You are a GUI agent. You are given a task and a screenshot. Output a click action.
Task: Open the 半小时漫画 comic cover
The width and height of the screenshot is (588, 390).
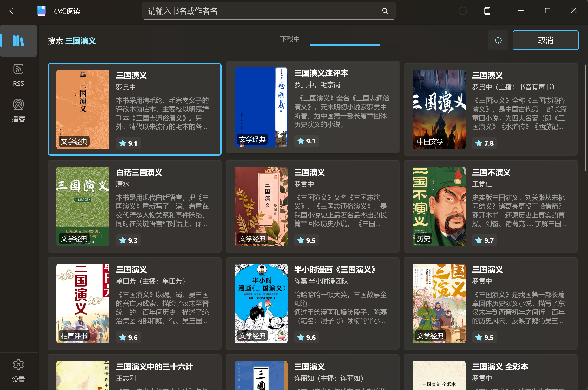tap(261, 303)
